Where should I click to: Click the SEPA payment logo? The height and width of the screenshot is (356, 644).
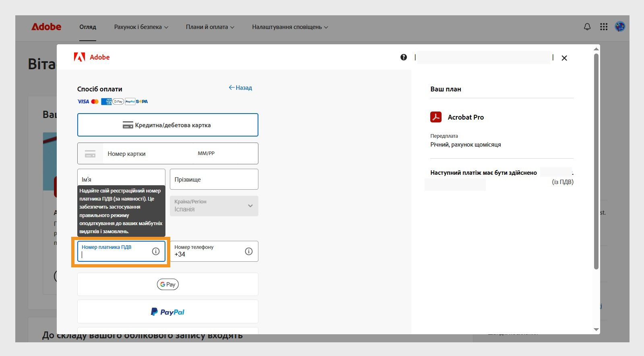142,101
